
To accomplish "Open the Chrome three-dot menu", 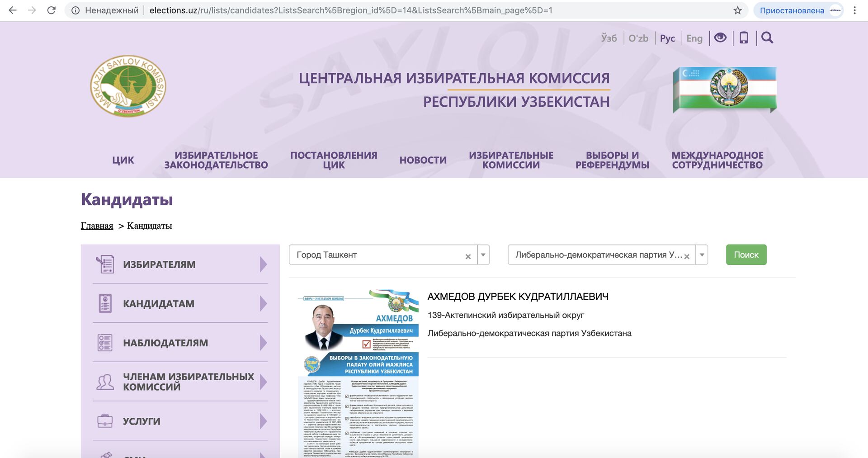I will [854, 10].
